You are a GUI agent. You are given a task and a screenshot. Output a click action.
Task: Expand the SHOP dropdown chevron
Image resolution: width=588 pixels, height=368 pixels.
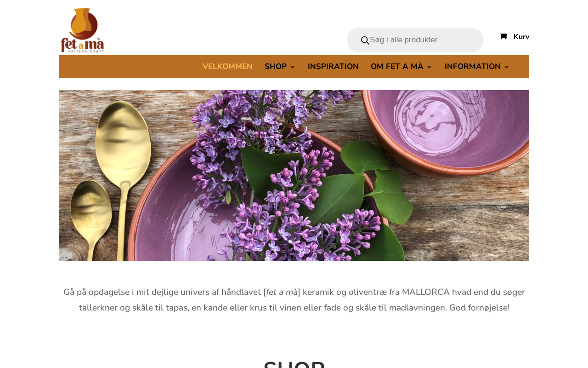click(292, 67)
